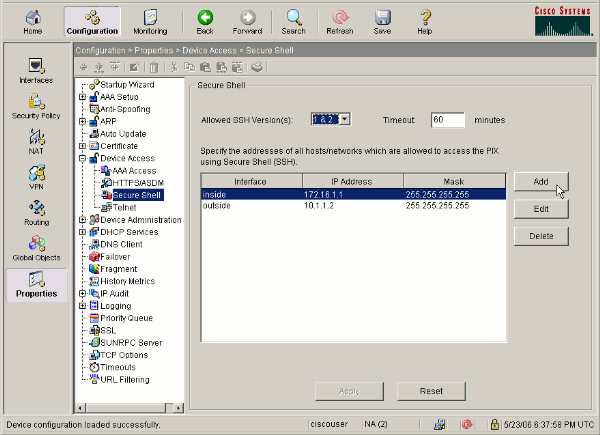Expand the Device Administration tree node
This screenshot has height=435, width=600.
(82, 220)
